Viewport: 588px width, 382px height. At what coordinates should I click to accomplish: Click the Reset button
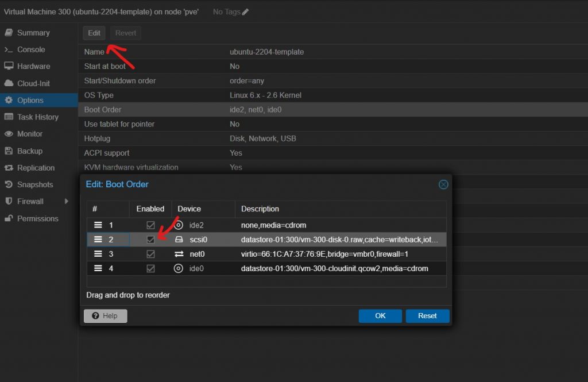[427, 316]
